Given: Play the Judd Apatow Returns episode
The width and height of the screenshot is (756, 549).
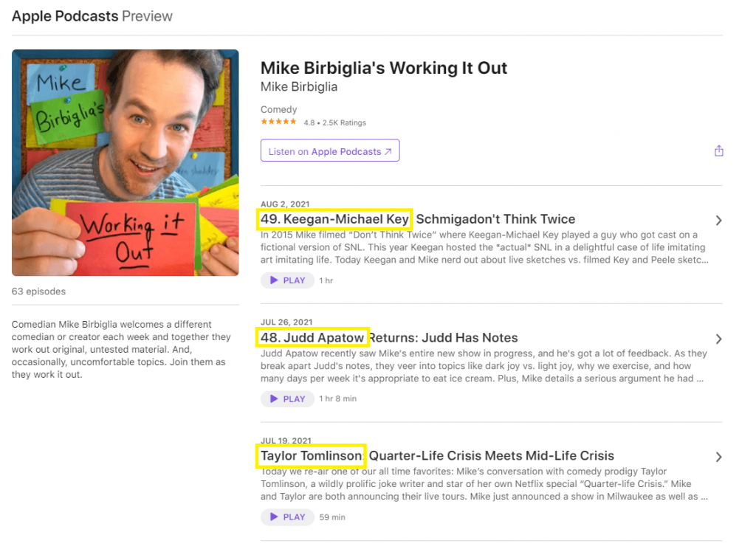Looking at the screenshot, I should (287, 399).
